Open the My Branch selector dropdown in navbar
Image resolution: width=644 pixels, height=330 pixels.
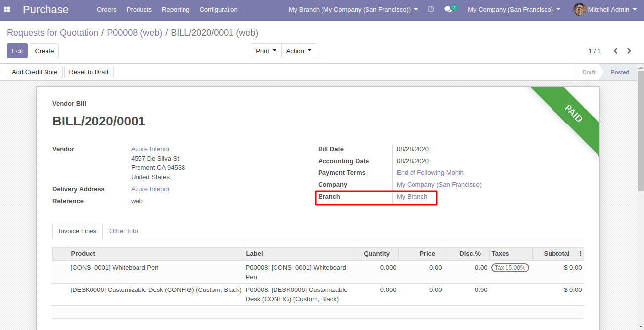click(353, 9)
